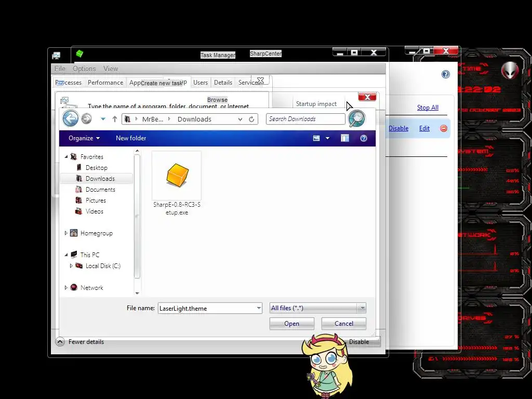The width and height of the screenshot is (532, 399).
Task: Go back using the blue Back arrow
Action: [x=71, y=118]
